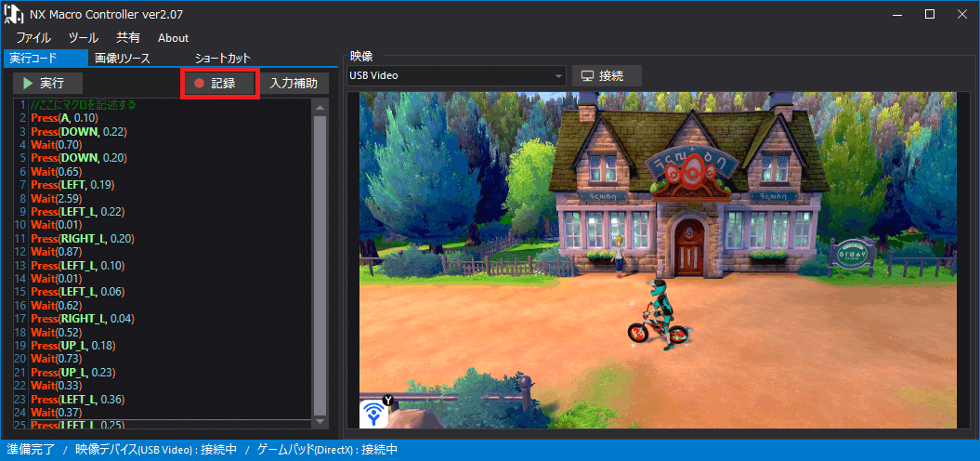This screenshot has height=461, width=980.
Task: Click code line Press(A, 0.10)
Action: pos(65,118)
